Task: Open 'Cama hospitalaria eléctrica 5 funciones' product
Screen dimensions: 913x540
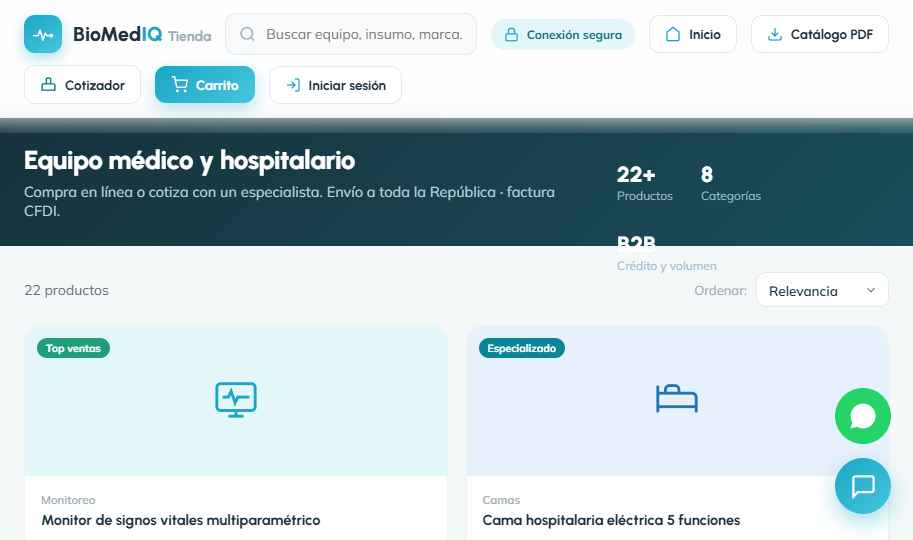Action: coord(611,520)
